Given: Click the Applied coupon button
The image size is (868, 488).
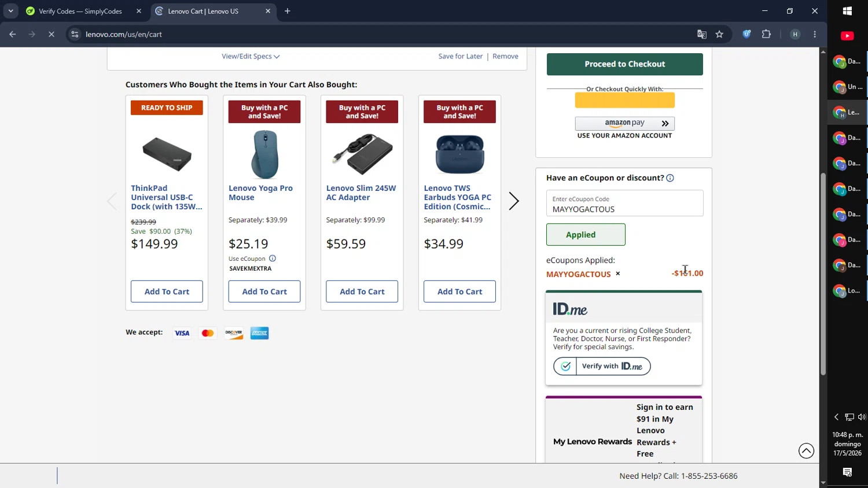Looking at the screenshot, I should click(x=586, y=235).
